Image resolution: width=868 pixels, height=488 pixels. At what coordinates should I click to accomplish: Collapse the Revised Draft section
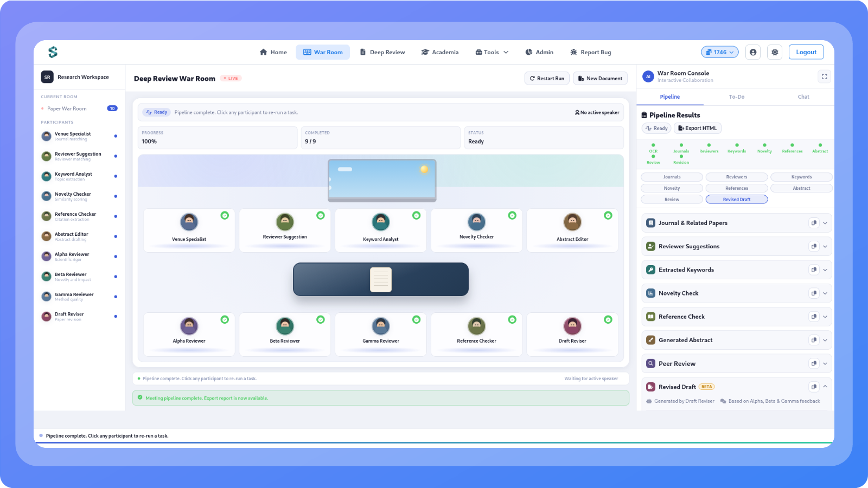tap(825, 387)
